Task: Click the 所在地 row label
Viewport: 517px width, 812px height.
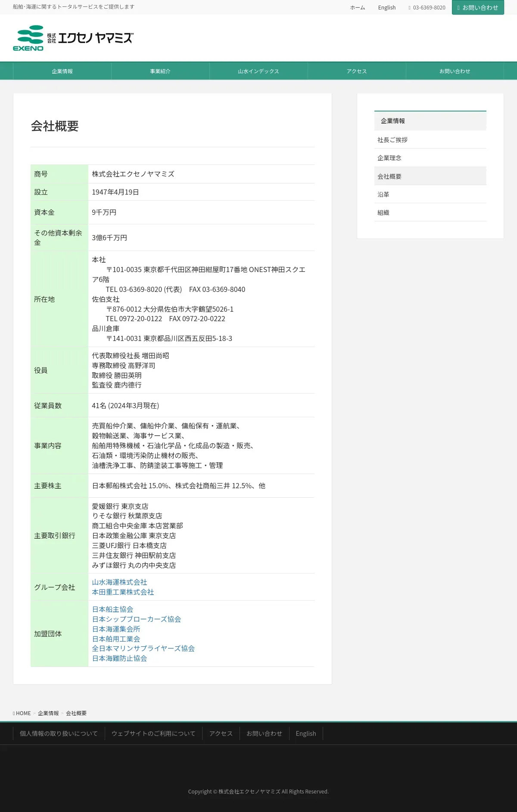Action: point(44,299)
